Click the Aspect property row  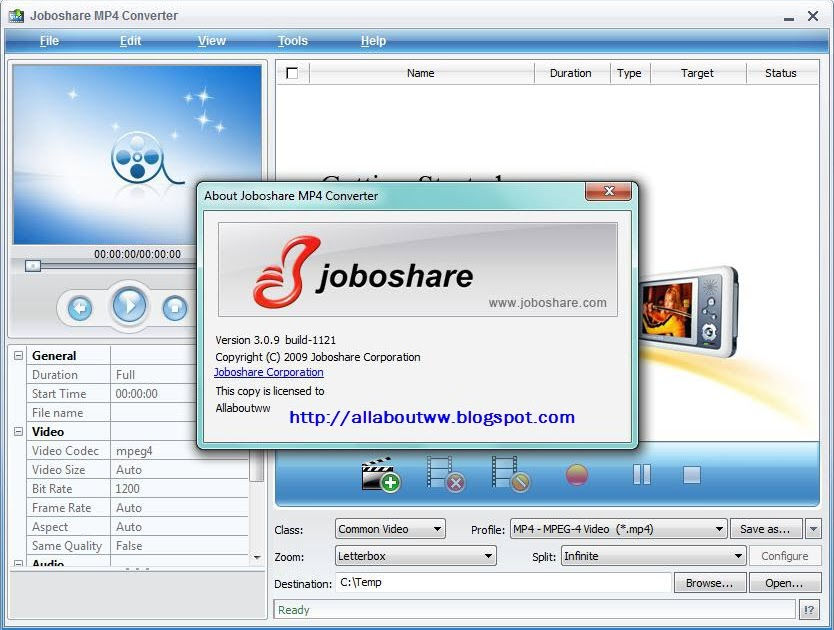[137, 527]
